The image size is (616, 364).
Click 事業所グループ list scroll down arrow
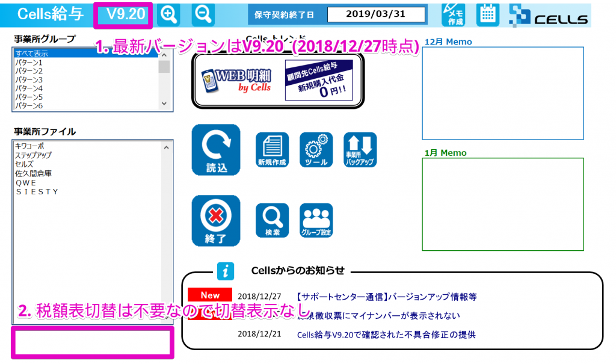click(x=164, y=103)
